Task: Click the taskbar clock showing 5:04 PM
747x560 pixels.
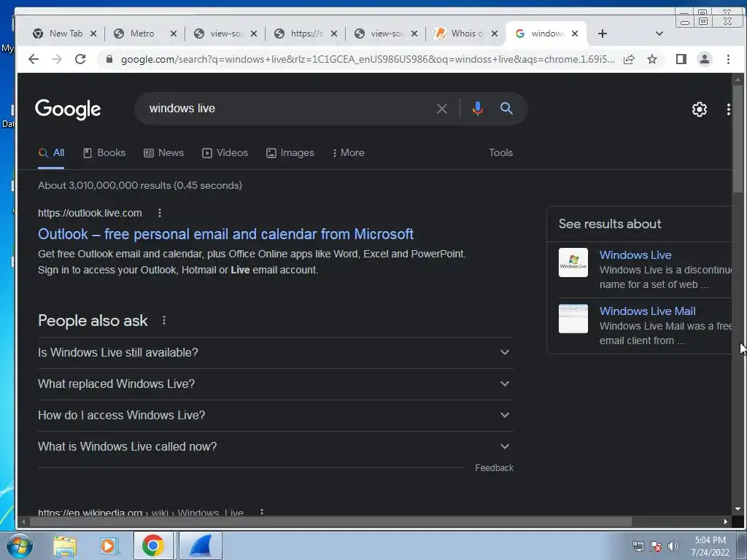Action: click(x=710, y=546)
